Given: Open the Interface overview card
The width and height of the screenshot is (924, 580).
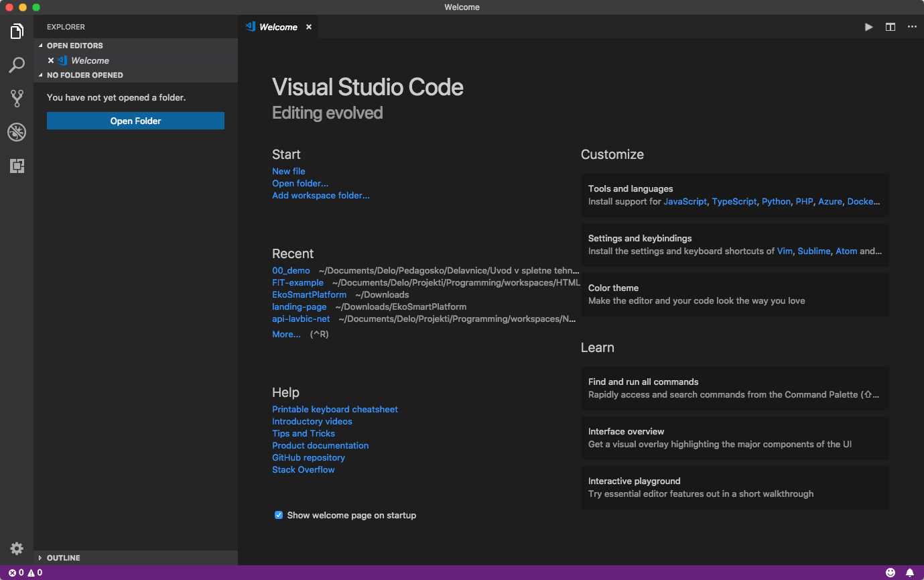Looking at the screenshot, I should point(735,438).
